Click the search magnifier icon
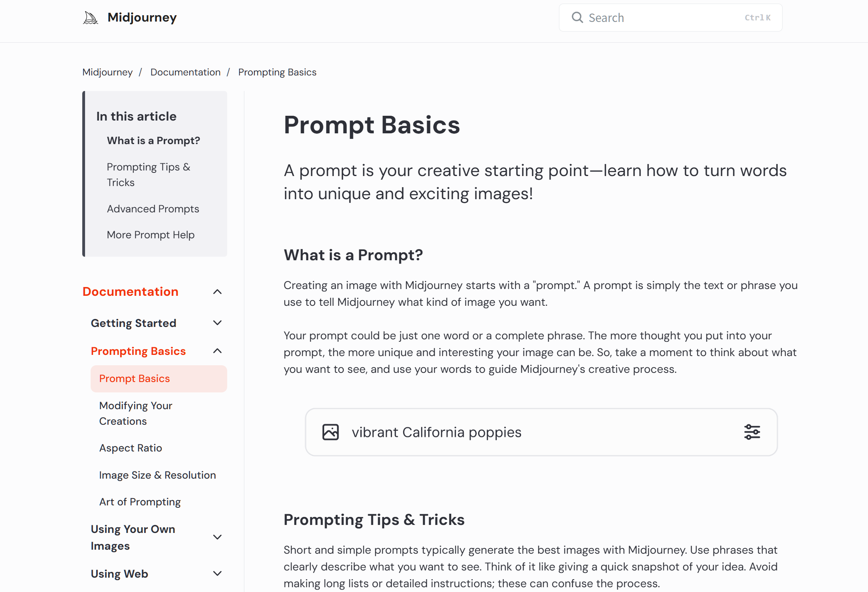 [577, 17]
